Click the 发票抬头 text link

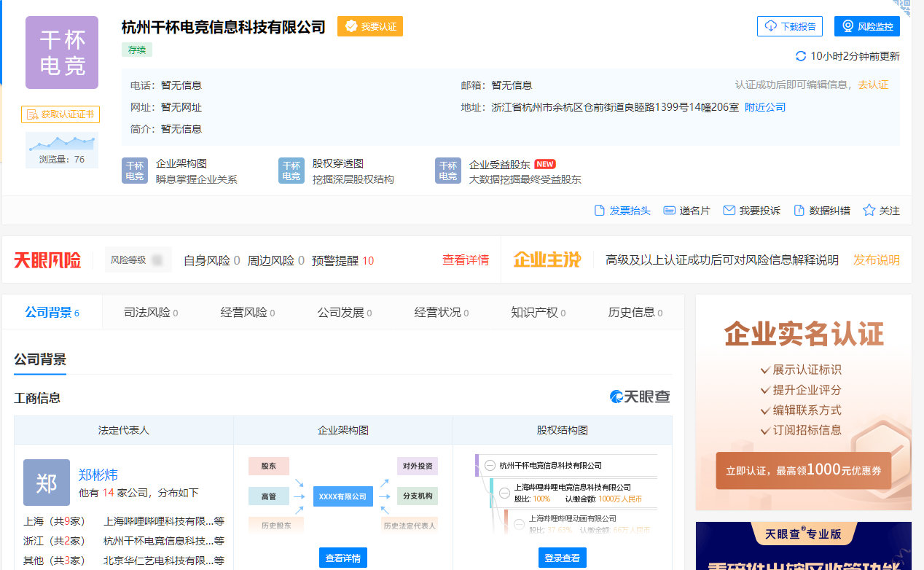pos(630,211)
